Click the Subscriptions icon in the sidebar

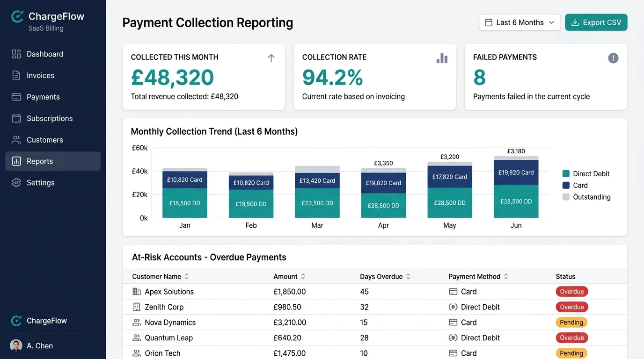pos(16,118)
